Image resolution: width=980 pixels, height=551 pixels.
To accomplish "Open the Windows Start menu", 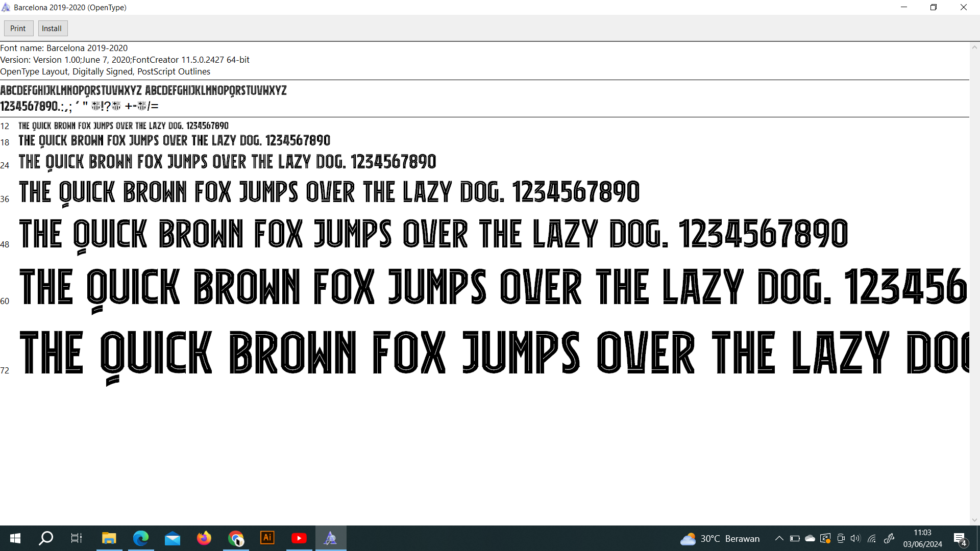I will [15, 538].
